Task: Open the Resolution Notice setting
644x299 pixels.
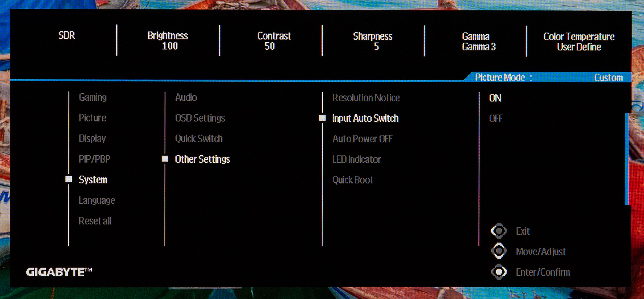Action: 366,98
